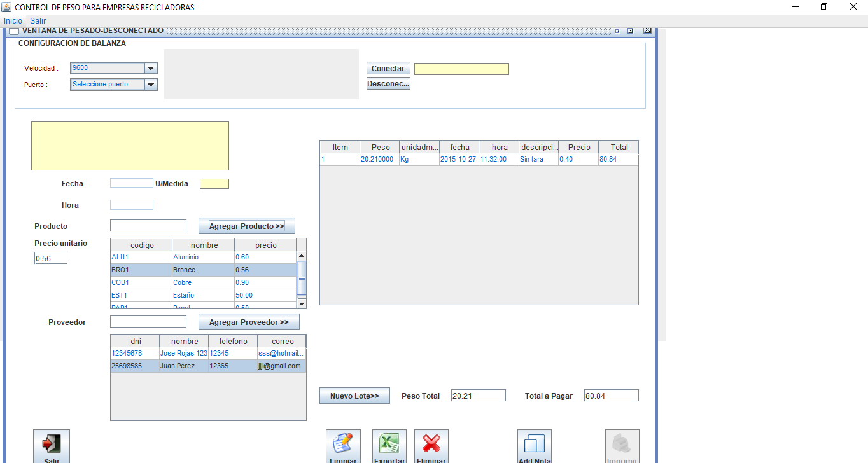Image resolution: width=868 pixels, height=463 pixels.
Task: Click the internal window maximize icon
Action: click(630, 31)
